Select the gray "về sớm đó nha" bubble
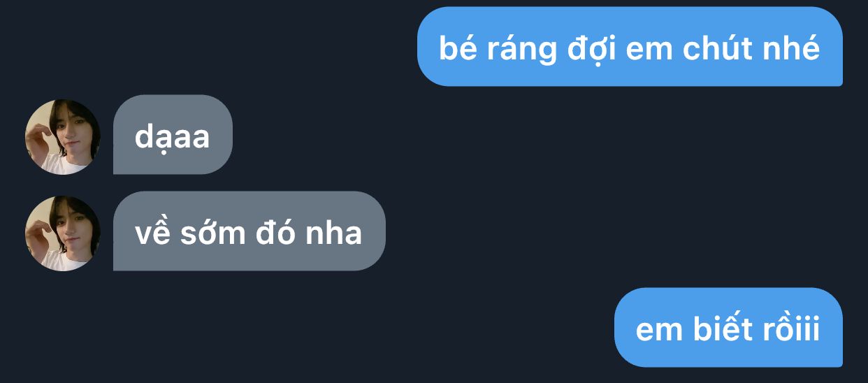868x383 pixels. pos(249,231)
